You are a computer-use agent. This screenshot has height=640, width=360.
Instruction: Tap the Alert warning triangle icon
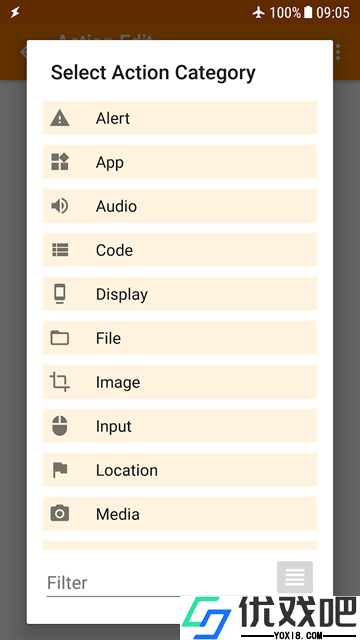click(x=60, y=118)
